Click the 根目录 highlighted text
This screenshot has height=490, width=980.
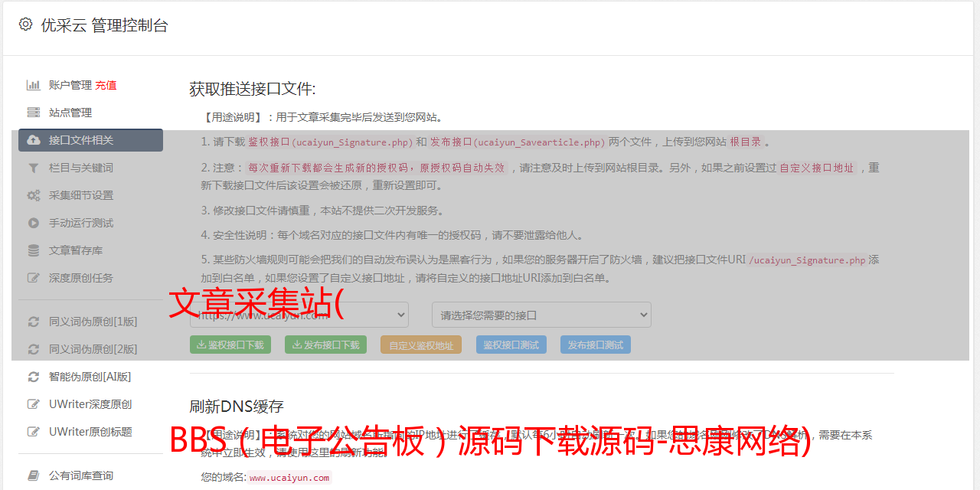(x=746, y=142)
